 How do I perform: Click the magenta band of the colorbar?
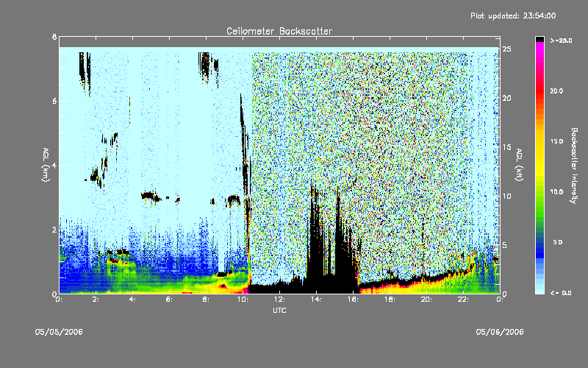pyautogui.click(x=539, y=48)
